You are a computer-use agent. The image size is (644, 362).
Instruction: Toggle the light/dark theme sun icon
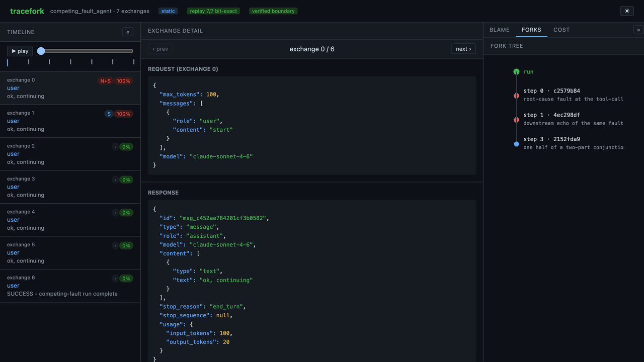click(627, 11)
